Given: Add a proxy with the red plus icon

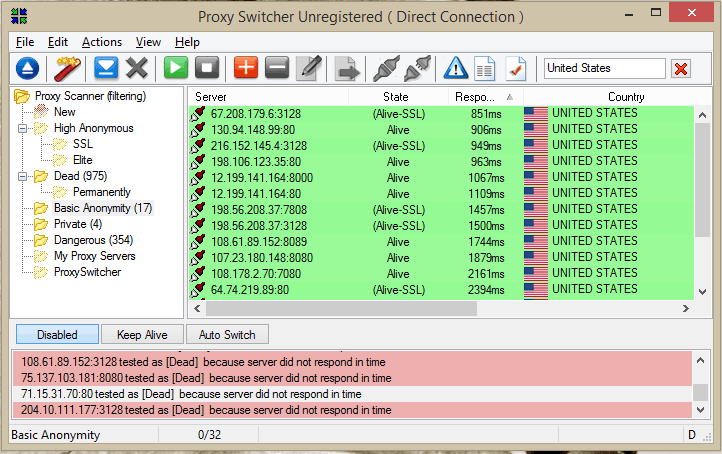Looking at the screenshot, I should point(246,68).
